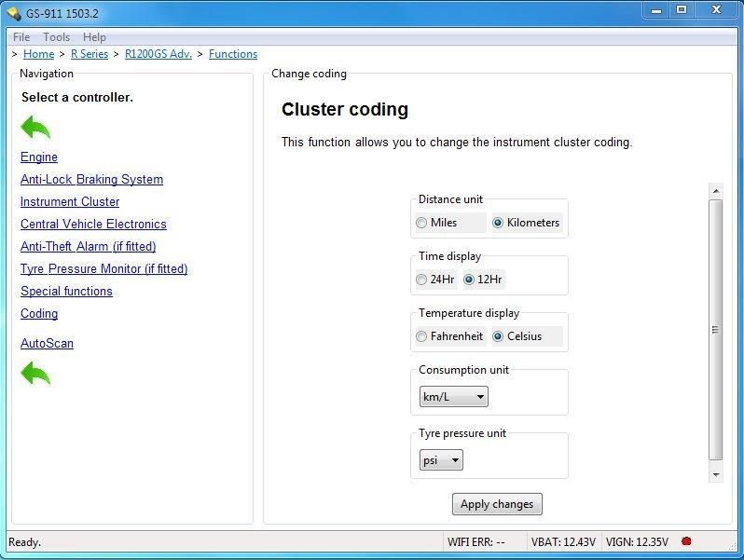Screen dimensions: 744x560
Task: Click the green back arrow below AutoScan
Action: tap(35, 373)
